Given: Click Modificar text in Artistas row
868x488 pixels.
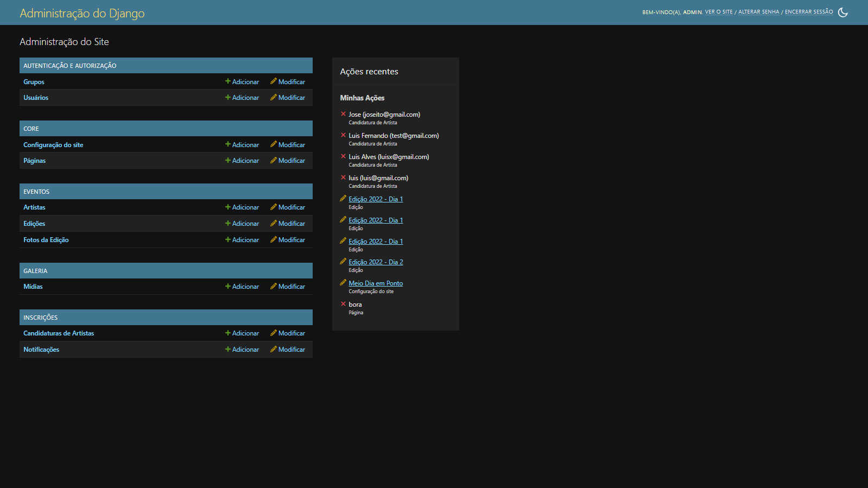Looking at the screenshot, I should [x=292, y=207].
